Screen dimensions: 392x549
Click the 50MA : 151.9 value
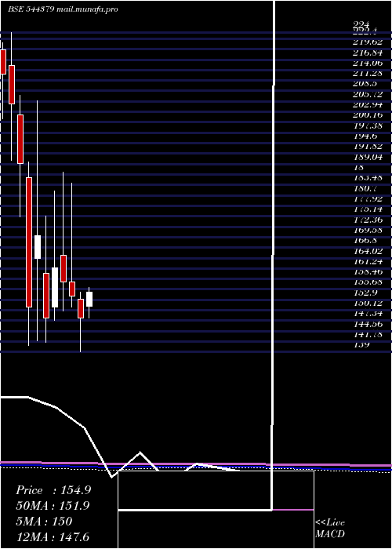tap(53, 506)
